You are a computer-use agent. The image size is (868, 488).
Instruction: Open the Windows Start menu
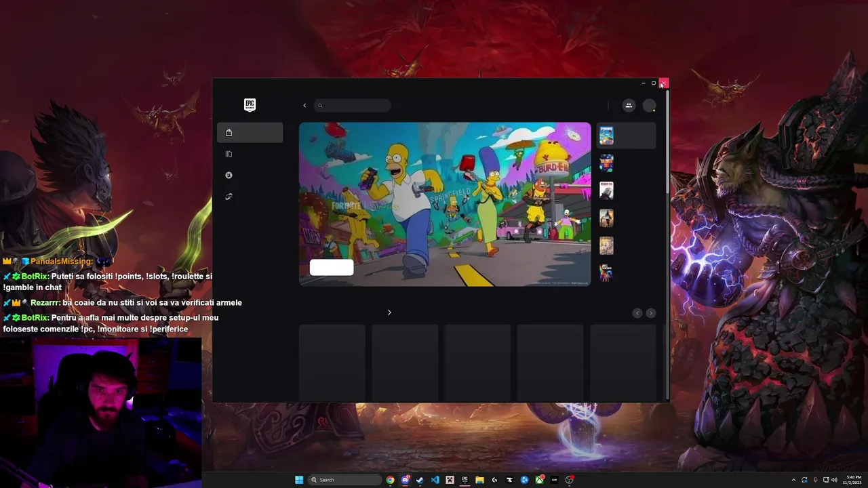[x=299, y=480]
